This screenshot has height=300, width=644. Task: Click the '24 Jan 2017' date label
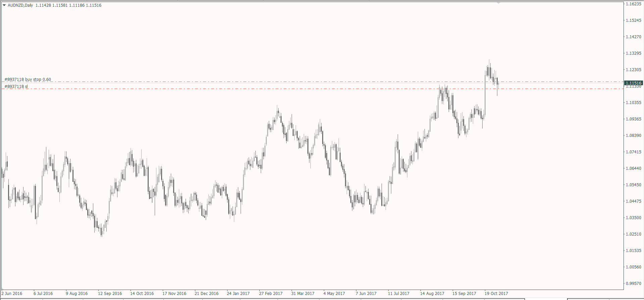pyautogui.click(x=238, y=294)
